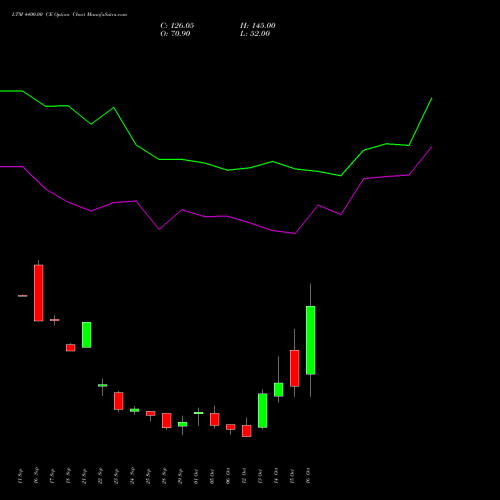
Task: Click the red candle for 28 Sep
Action: pos(167,420)
